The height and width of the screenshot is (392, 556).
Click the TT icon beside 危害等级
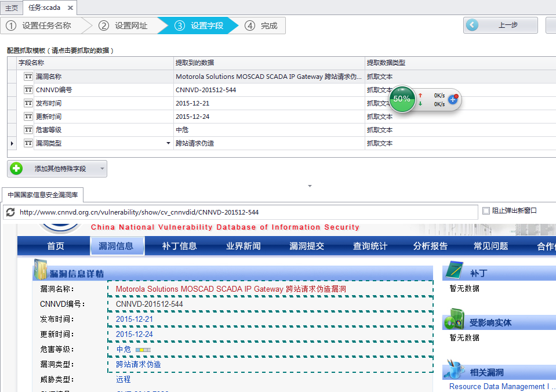coord(28,130)
